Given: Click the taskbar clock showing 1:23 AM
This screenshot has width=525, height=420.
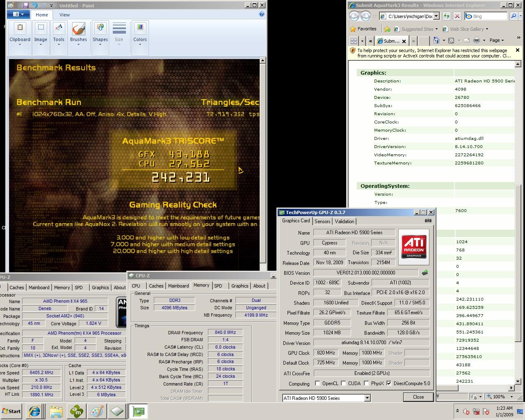Looking at the screenshot, I should coord(504,411).
